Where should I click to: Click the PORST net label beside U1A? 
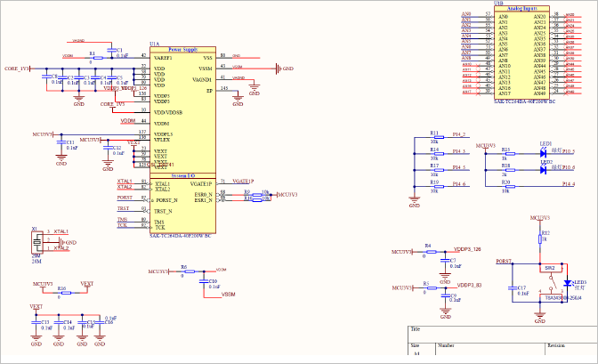click(x=125, y=198)
